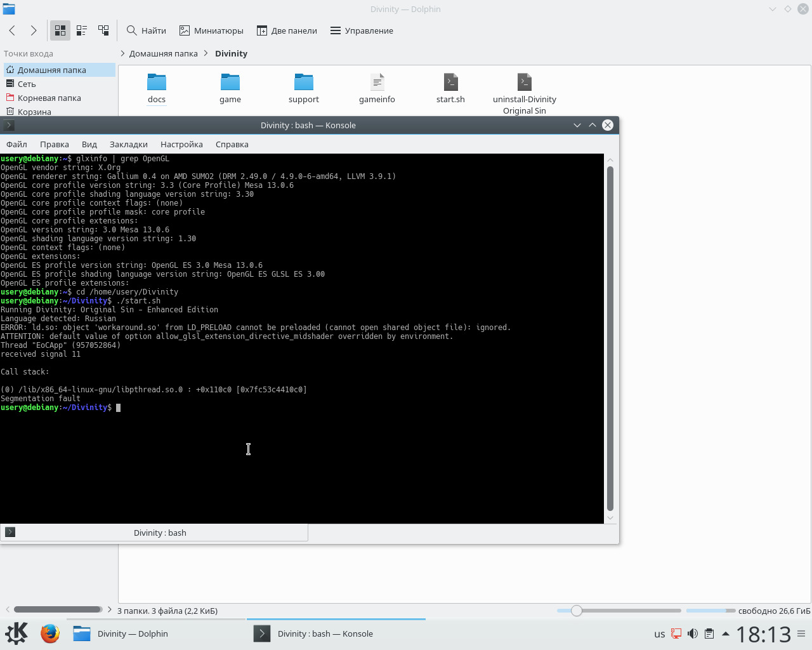Expand breadcrumb chevron before Divinity
The image size is (812, 650).
pos(206,53)
